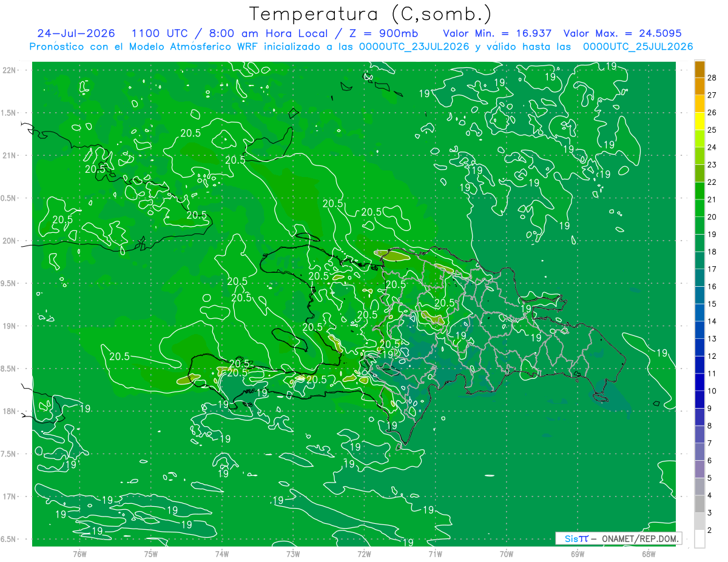
Task: Click the purple swatch between 5 and 6
Action: pos(699,469)
